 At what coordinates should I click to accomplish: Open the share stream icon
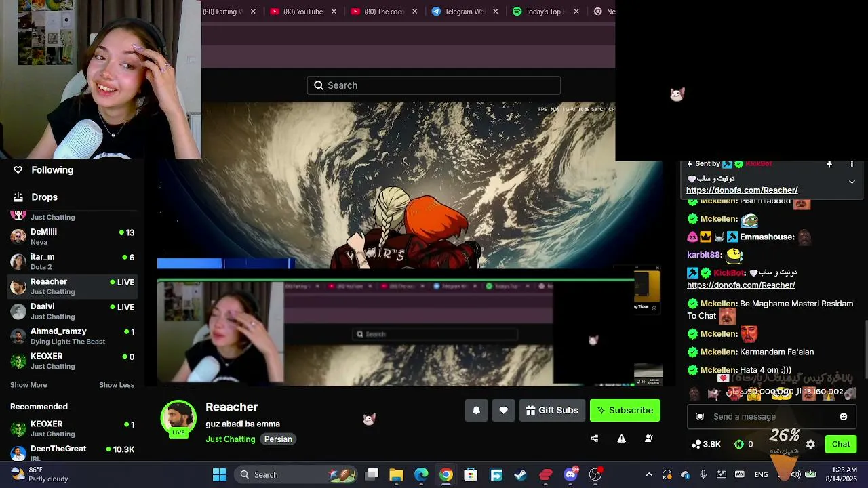click(x=595, y=439)
